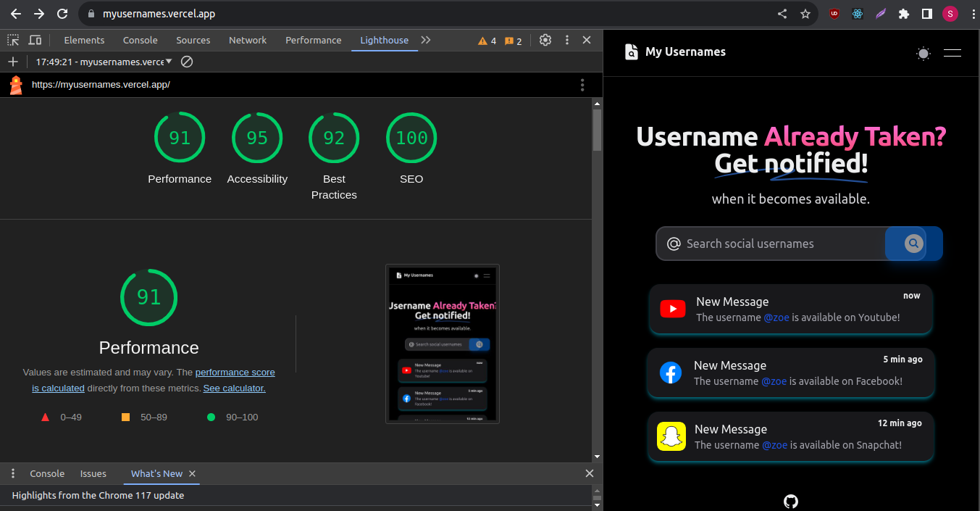
Task: Click the @zoe link in the YouTube notification
Action: coord(776,317)
